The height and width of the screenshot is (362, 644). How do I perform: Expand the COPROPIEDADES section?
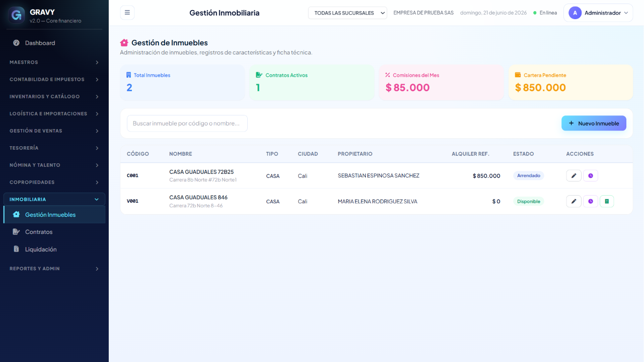click(54, 182)
